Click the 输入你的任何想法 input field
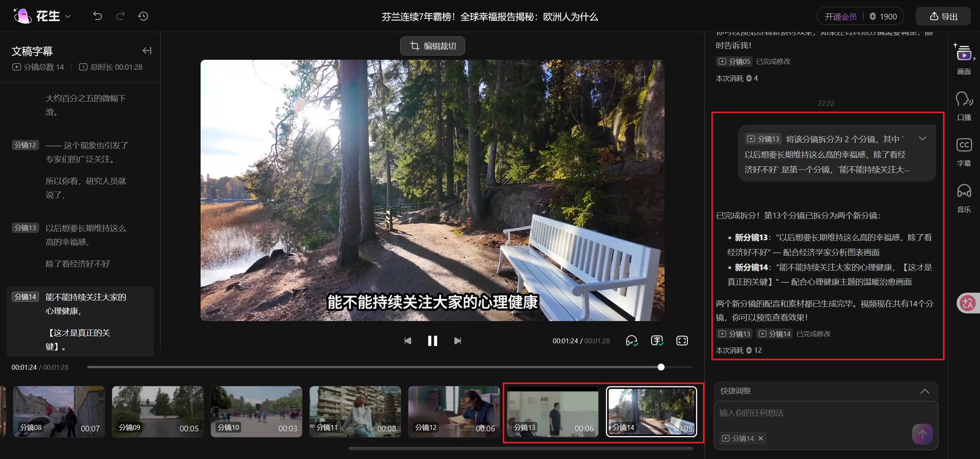The width and height of the screenshot is (980, 459). (x=826, y=413)
